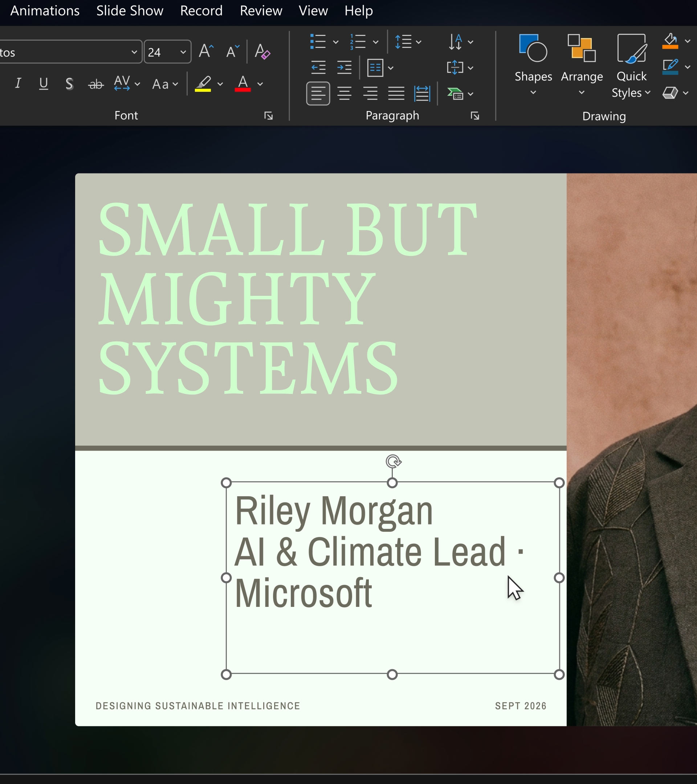Decrease font size with the smaller A
The width and height of the screenshot is (697, 784).
(232, 51)
